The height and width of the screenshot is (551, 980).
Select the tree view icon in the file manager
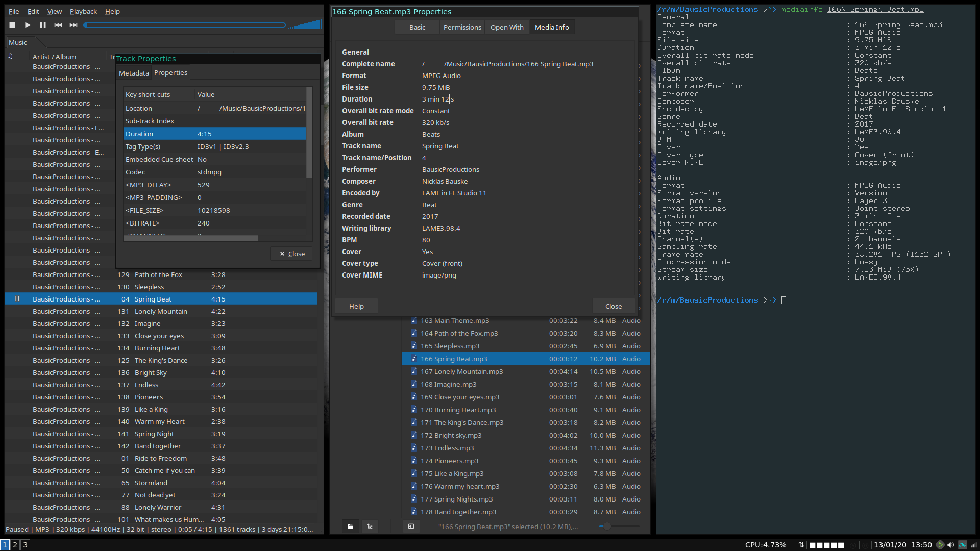[370, 526]
